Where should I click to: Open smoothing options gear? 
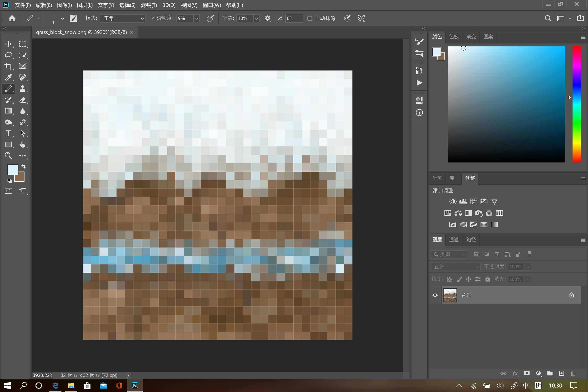[x=268, y=18]
